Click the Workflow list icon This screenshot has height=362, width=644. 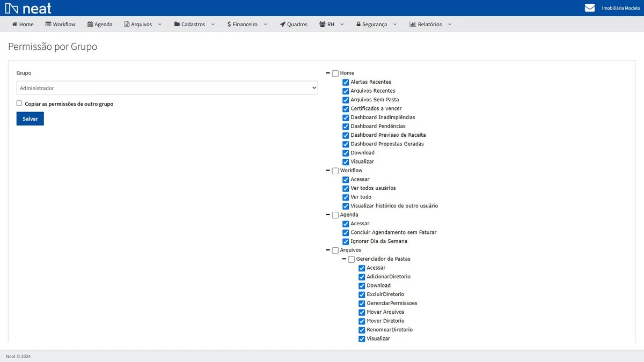tap(48, 24)
